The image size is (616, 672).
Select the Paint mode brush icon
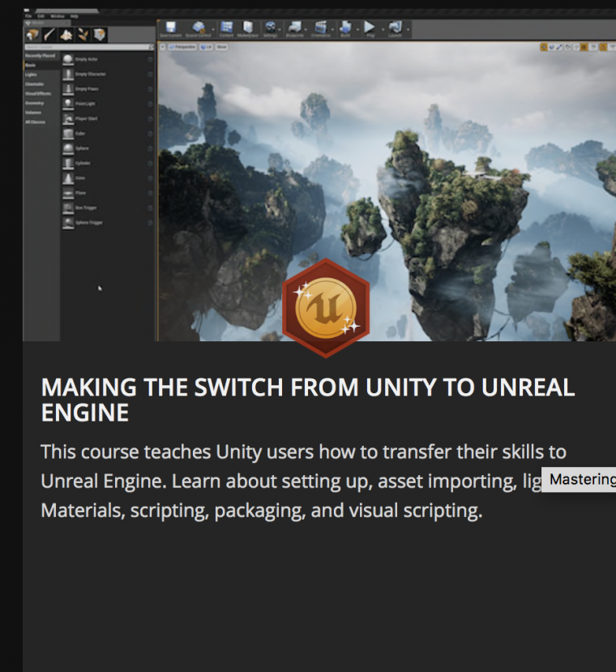point(49,35)
